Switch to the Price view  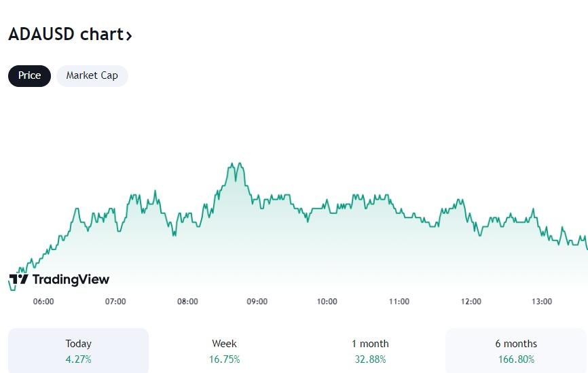(x=29, y=75)
